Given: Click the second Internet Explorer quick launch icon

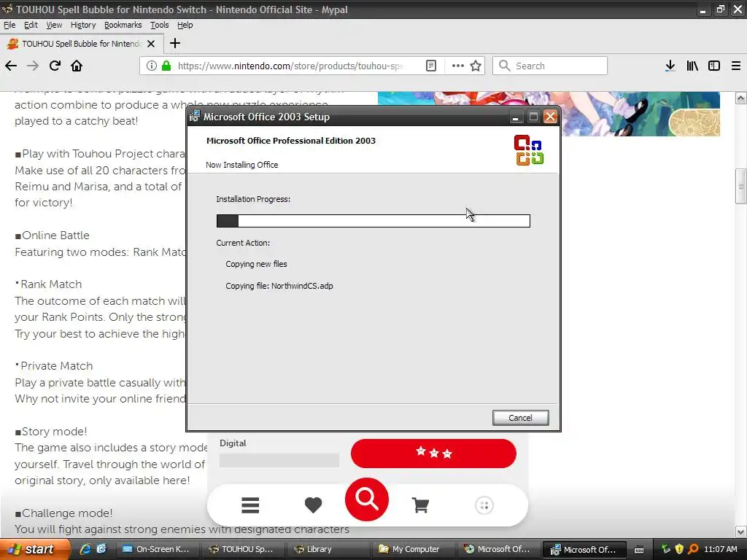Looking at the screenshot, I should (x=101, y=549).
